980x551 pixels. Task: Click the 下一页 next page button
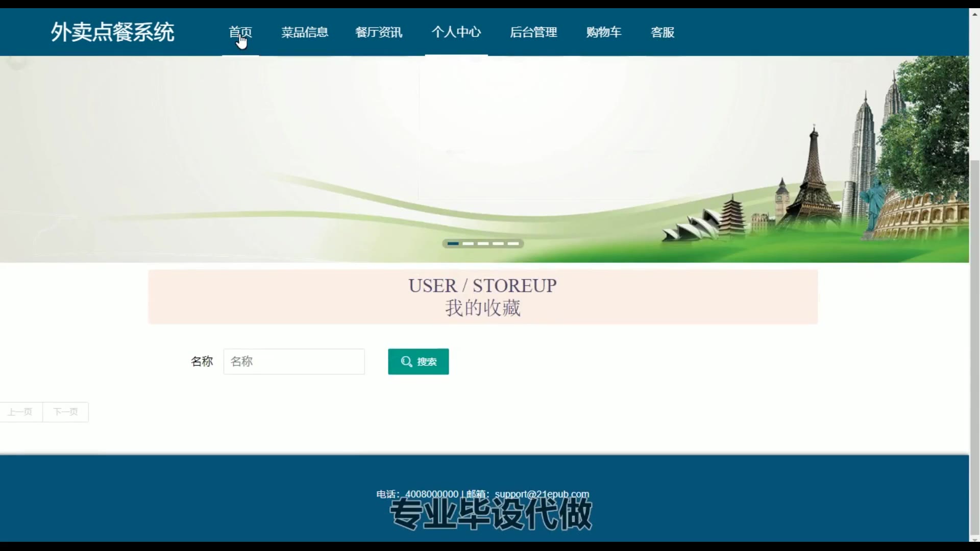66,412
